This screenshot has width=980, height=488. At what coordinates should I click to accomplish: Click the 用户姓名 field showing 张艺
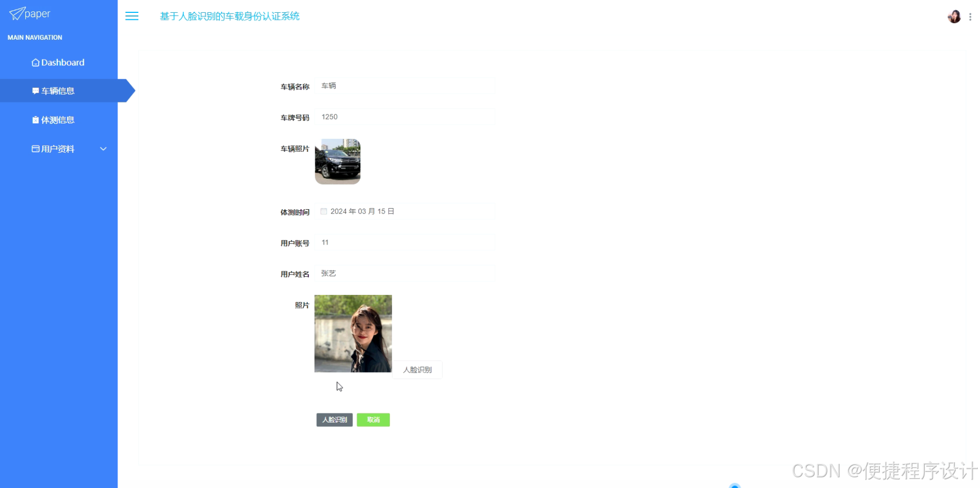[405, 273]
